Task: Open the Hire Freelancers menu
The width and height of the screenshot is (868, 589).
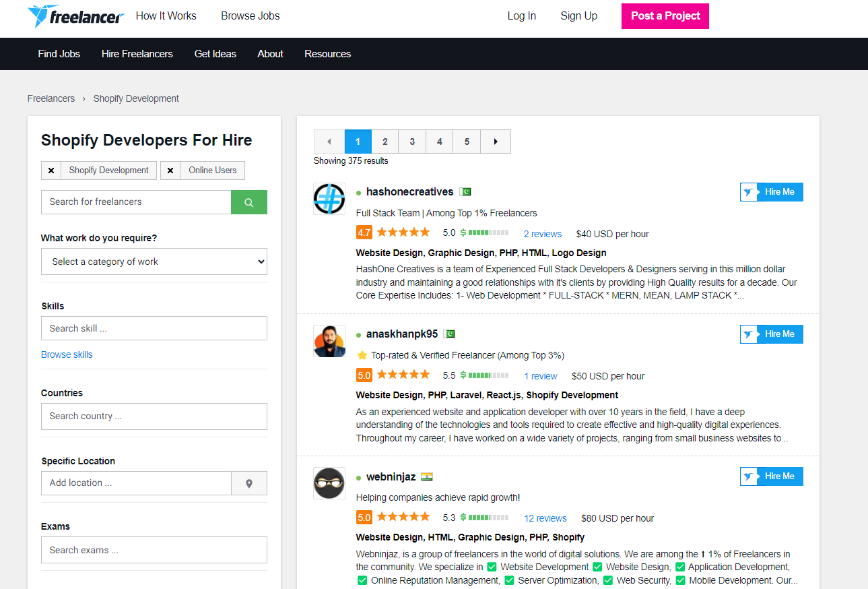Action: [x=137, y=54]
